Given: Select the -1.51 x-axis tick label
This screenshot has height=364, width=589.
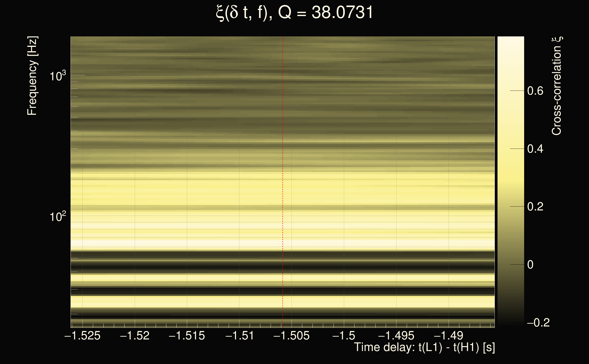Looking at the screenshot, I should tap(240, 336).
